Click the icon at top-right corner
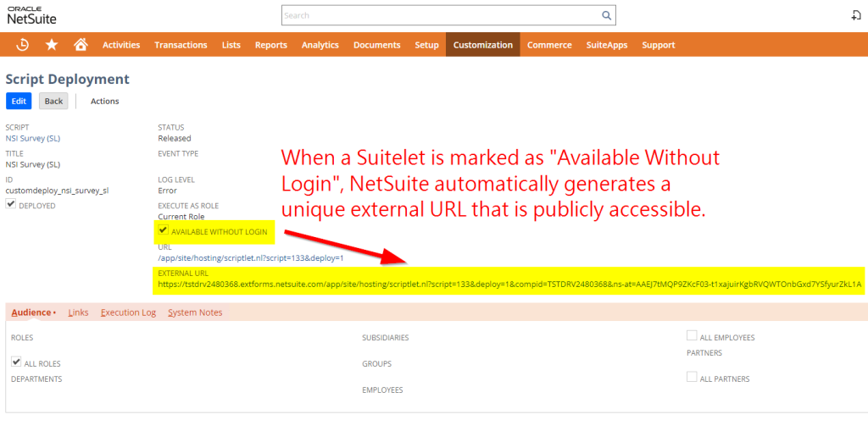The image size is (868, 431). point(856,15)
